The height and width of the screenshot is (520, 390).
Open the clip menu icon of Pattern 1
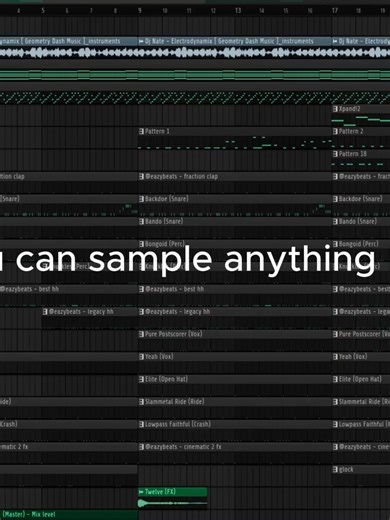point(141,131)
